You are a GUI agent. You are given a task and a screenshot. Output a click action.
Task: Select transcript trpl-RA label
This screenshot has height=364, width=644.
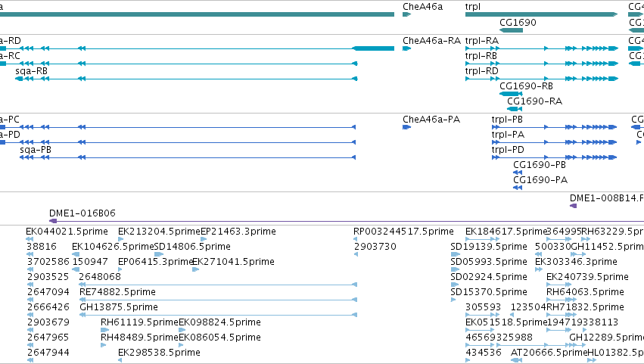[482, 41]
